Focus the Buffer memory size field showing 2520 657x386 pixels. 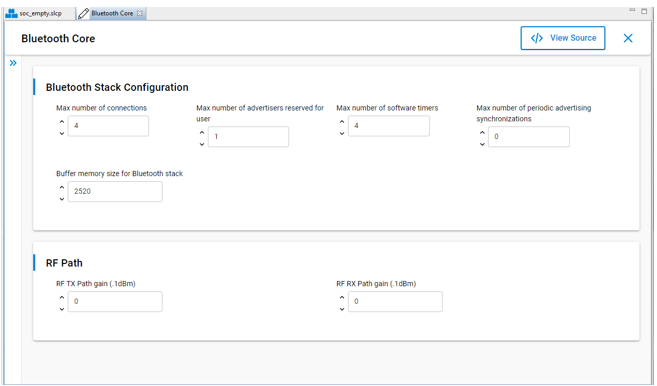[x=115, y=192]
